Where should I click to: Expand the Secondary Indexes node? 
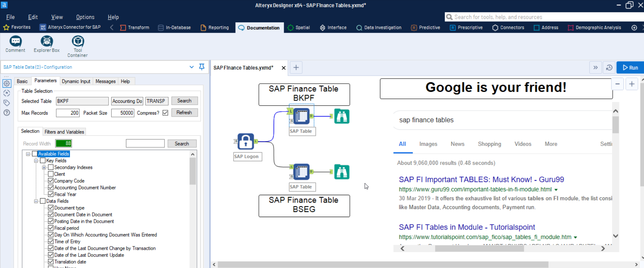[44, 168]
